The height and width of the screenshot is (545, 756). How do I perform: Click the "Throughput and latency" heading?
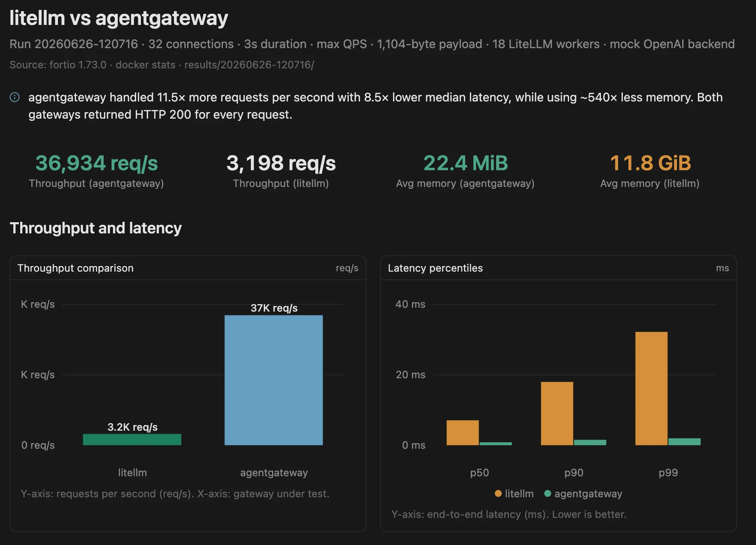[96, 228]
